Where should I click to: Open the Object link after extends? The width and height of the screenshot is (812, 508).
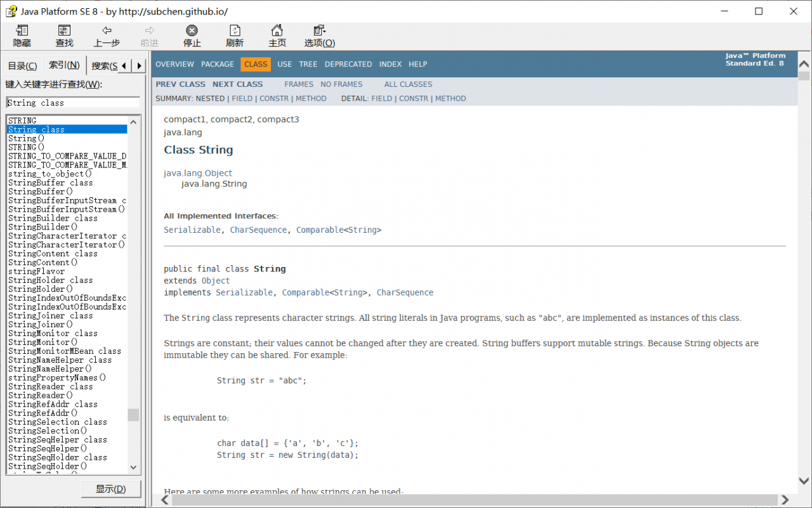click(x=216, y=281)
